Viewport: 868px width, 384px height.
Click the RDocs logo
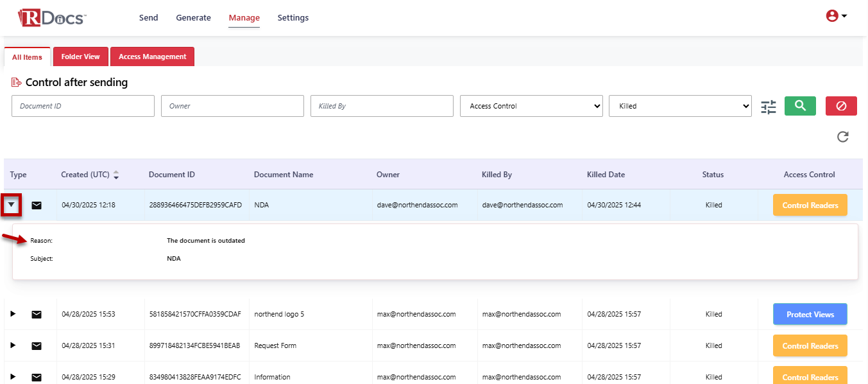click(x=53, y=17)
